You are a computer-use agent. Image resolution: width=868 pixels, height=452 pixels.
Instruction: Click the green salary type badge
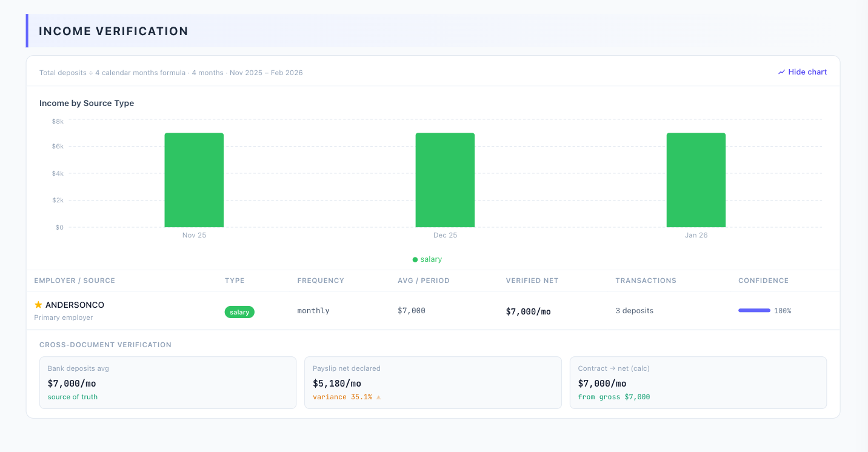(x=239, y=312)
